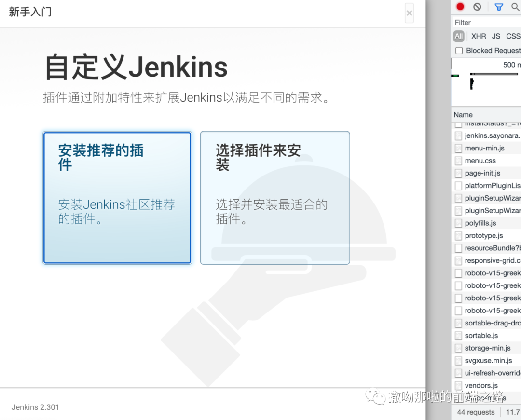The height and width of the screenshot is (420, 521).
Task: Click file icon beside vendors.js
Action: coord(459,386)
